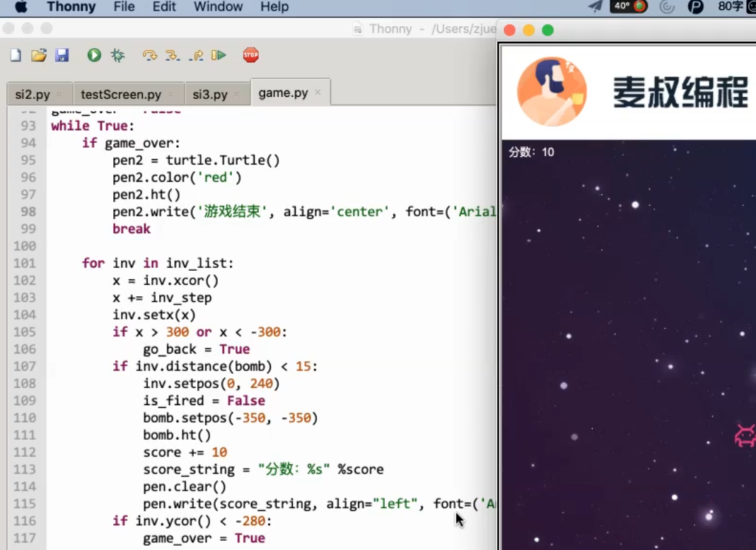Click 'if inv.ycor() < -280:' line

[x=192, y=522]
